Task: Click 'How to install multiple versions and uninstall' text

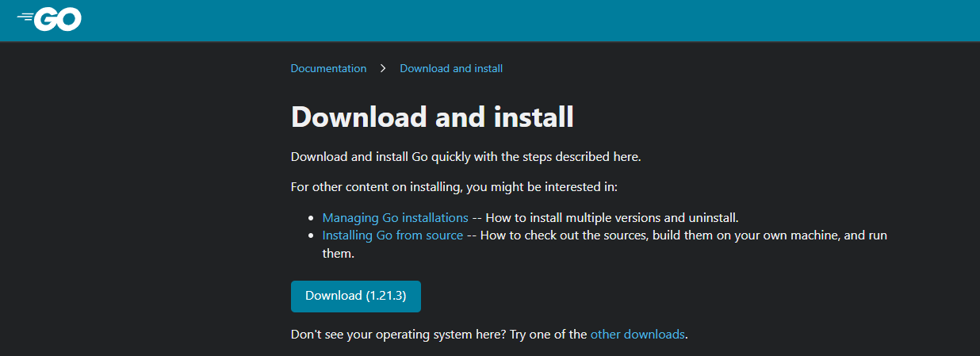Action: pyautogui.click(x=612, y=217)
